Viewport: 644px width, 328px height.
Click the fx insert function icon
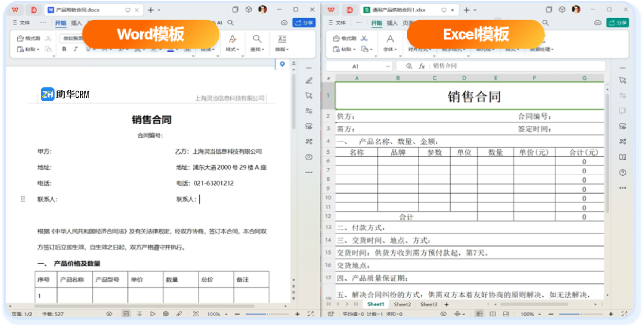coord(422,66)
